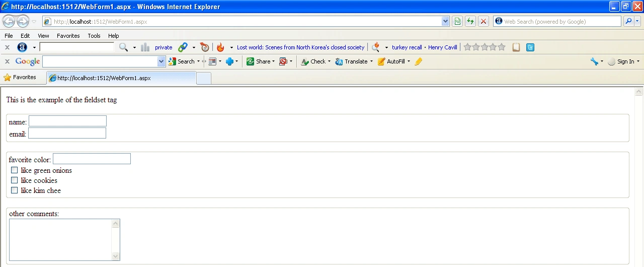This screenshot has height=267, width=644.
Task: Open the Help menu
Action: (x=114, y=36)
